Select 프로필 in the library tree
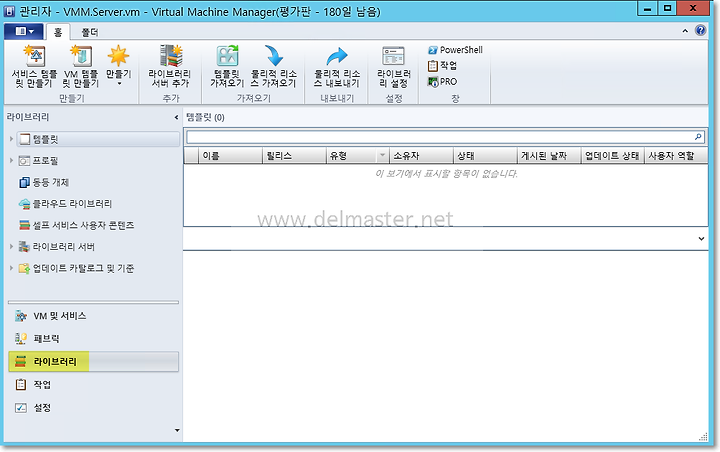Viewport: 720px width, 452px height. [39, 161]
